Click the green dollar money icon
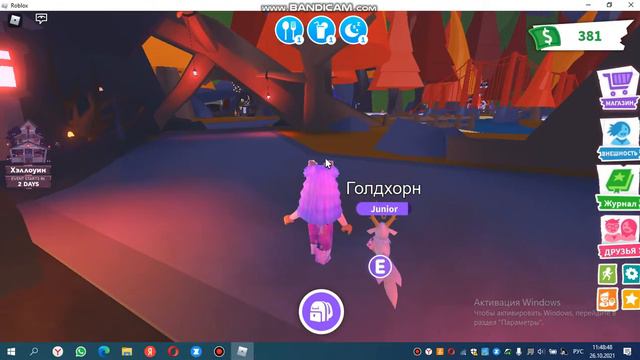 [546, 37]
